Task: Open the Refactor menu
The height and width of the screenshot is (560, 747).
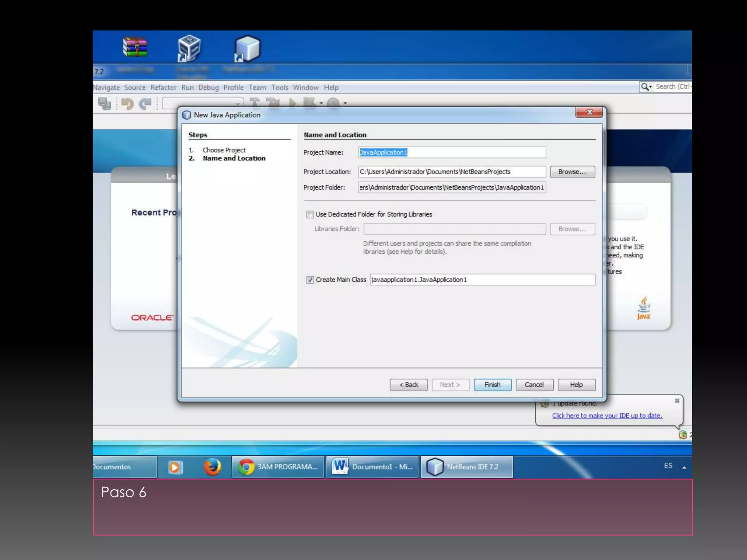Action: point(163,87)
